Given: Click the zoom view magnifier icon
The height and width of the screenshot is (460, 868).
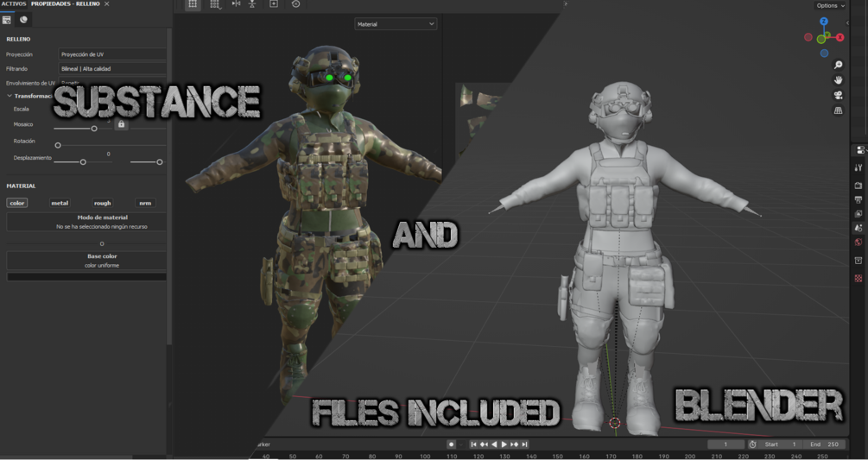Looking at the screenshot, I should click(838, 66).
